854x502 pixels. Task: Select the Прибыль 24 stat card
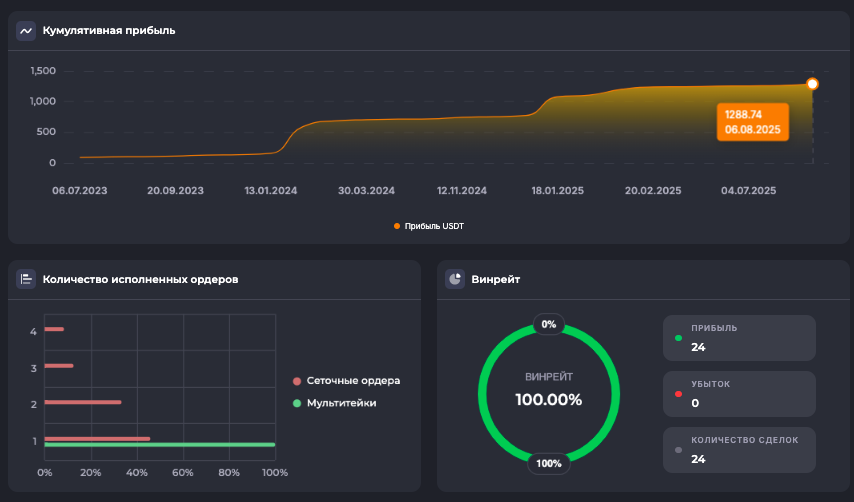[x=739, y=338]
